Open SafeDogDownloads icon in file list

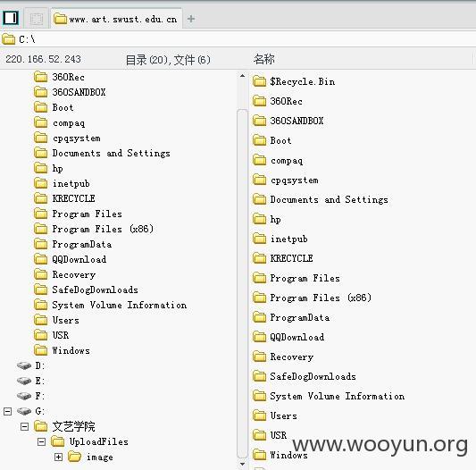click(x=259, y=376)
